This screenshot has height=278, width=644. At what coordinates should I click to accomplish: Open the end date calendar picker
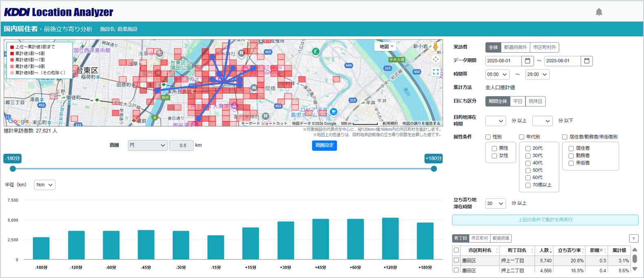click(587, 61)
